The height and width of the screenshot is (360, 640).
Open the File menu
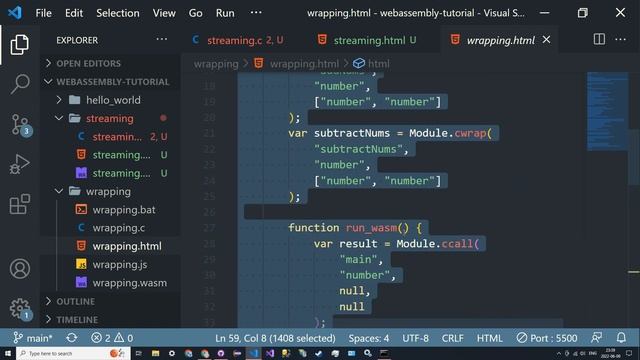pyautogui.click(x=43, y=13)
